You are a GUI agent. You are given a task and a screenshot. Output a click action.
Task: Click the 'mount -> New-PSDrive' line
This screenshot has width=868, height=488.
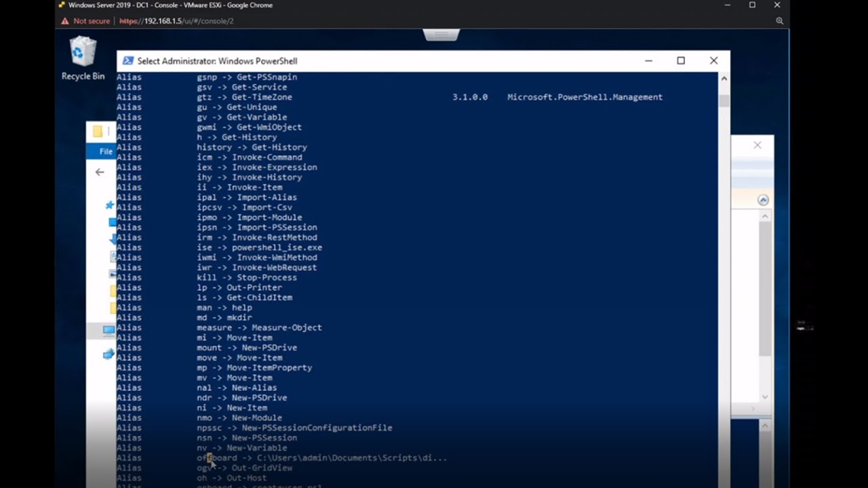[246, 348]
